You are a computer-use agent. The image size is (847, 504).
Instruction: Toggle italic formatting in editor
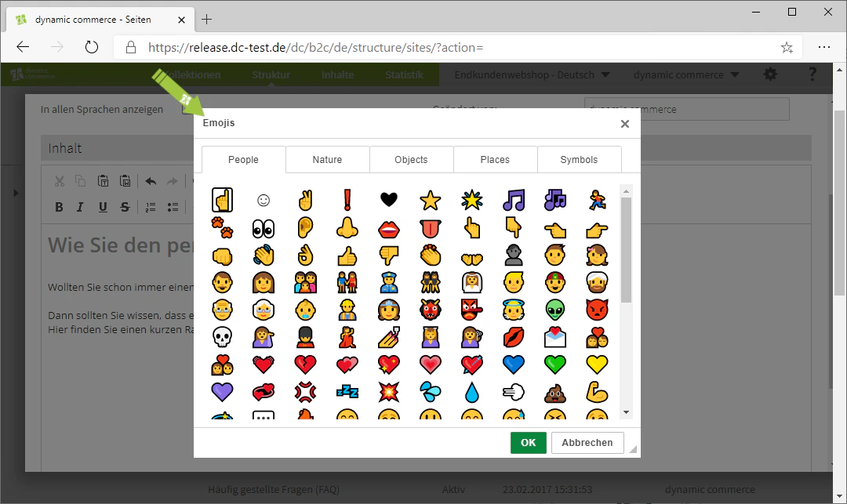[x=80, y=207]
